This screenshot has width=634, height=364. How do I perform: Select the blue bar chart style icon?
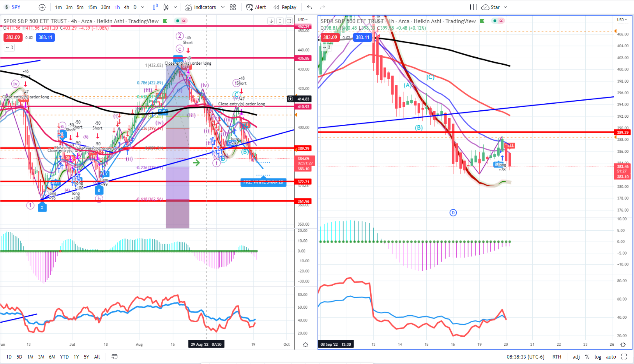point(155,7)
